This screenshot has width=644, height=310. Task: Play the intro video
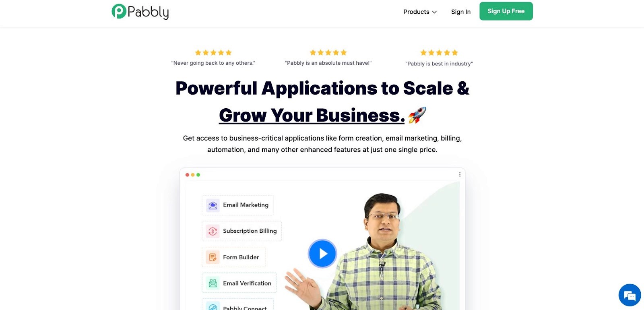(x=322, y=254)
